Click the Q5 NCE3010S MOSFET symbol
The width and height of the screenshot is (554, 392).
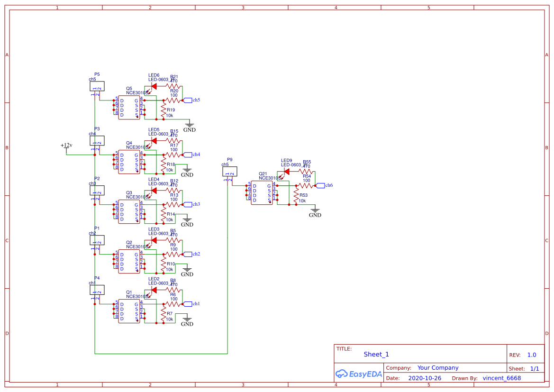[x=128, y=107]
